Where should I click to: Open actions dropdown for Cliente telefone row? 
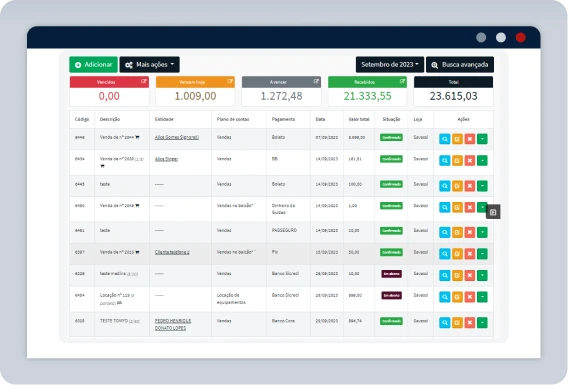pos(482,254)
